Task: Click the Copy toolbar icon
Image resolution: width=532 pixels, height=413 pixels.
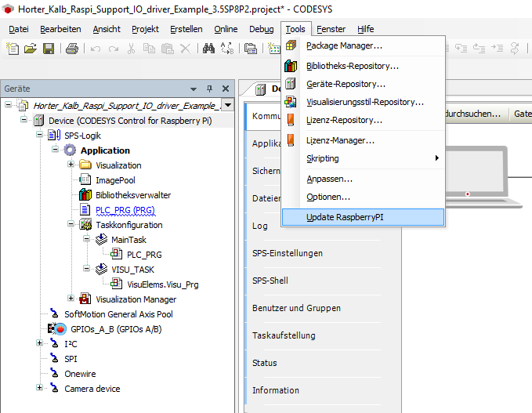Action: 149,49
